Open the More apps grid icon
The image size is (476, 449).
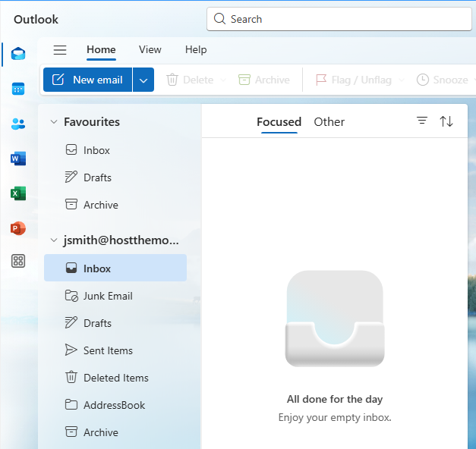pos(18,261)
